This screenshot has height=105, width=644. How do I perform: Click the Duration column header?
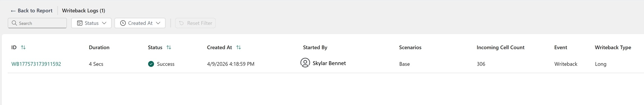(x=99, y=47)
